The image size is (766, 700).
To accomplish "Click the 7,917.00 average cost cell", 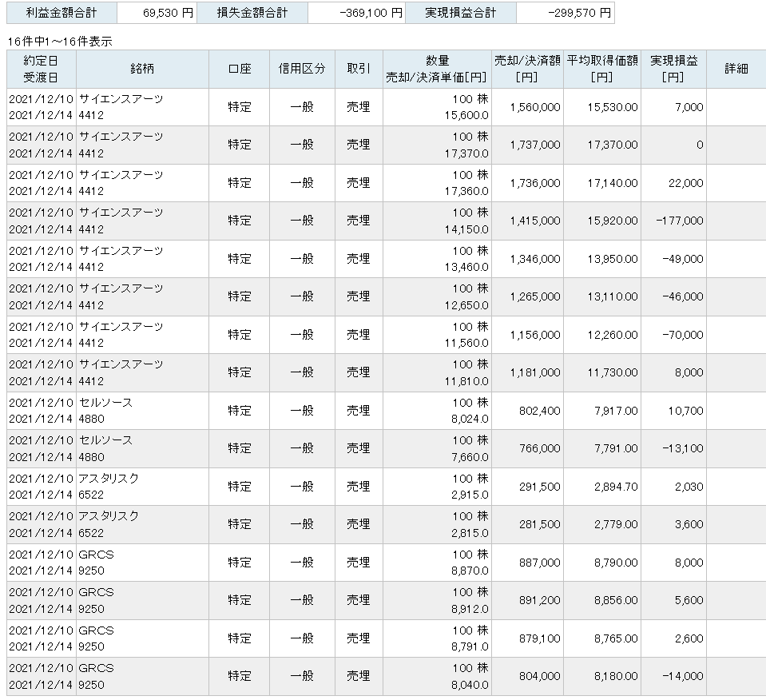I will [x=602, y=411].
